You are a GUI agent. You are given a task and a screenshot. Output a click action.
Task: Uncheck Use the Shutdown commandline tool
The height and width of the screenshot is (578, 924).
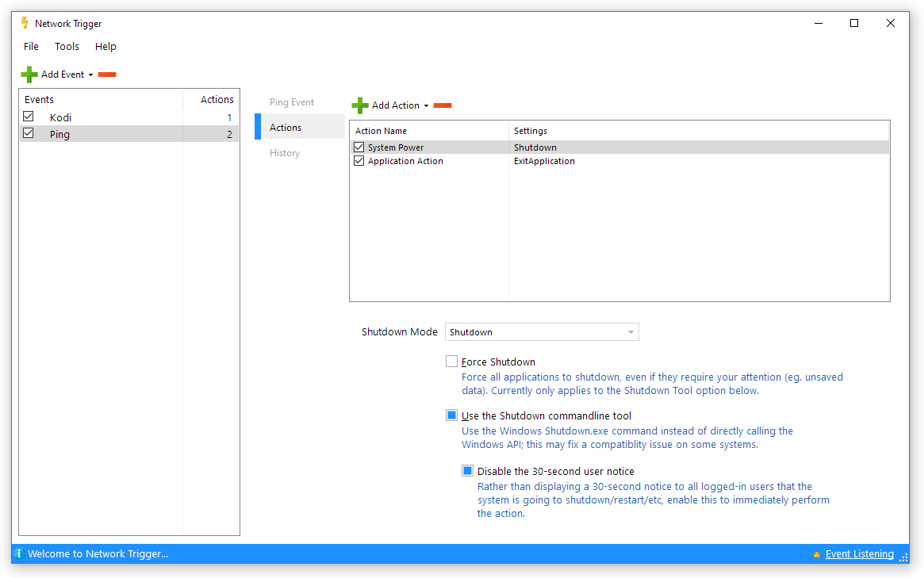click(x=452, y=415)
